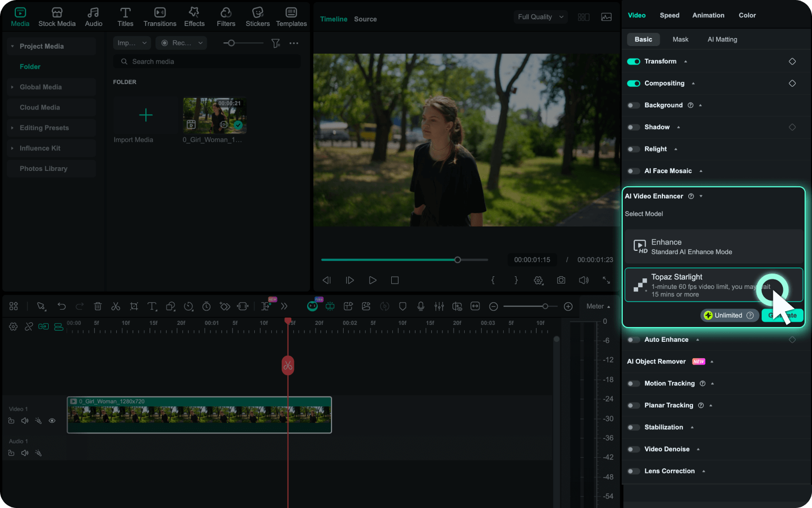Open the Stickers panel
Viewport: 812px width, 508px height.
257,16
